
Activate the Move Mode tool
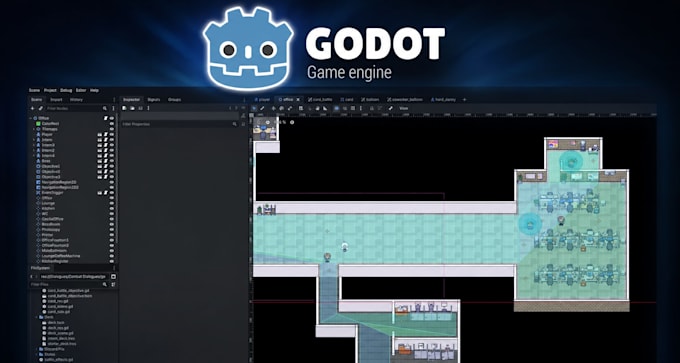click(x=274, y=108)
